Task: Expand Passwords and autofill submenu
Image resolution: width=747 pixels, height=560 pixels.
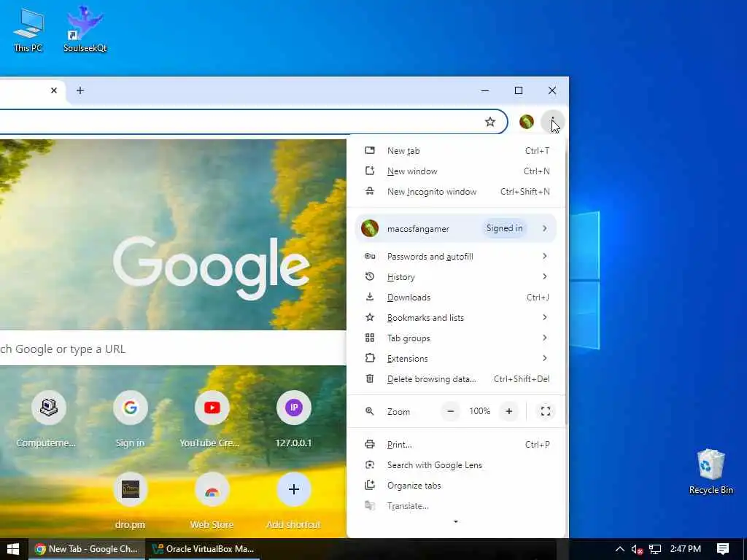Action: (x=457, y=257)
